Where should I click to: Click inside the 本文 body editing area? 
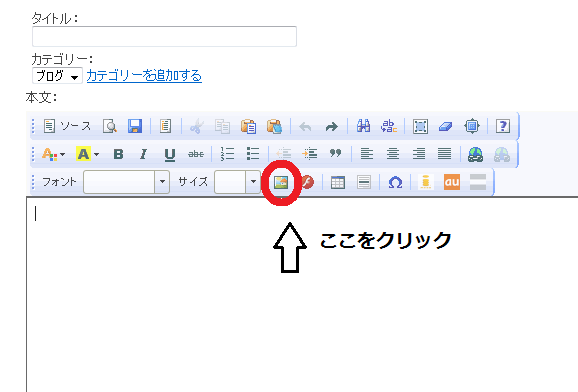pyautogui.click(x=302, y=294)
